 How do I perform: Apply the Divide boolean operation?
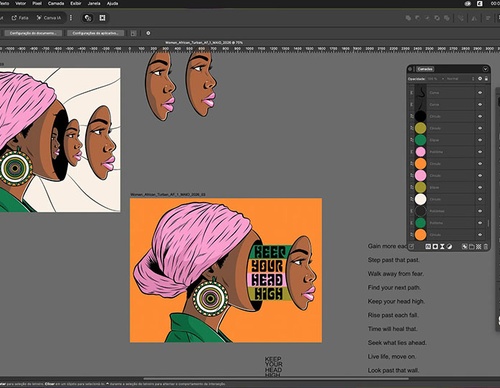point(447,18)
